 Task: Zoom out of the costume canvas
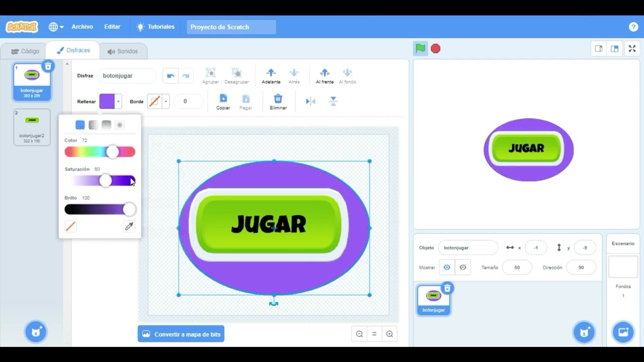click(x=359, y=334)
